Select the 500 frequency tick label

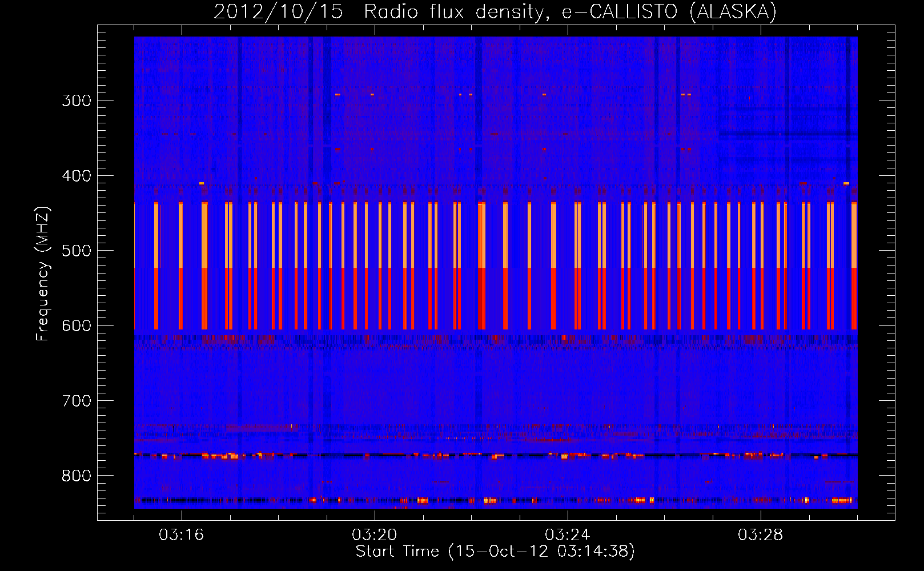coord(77,251)
